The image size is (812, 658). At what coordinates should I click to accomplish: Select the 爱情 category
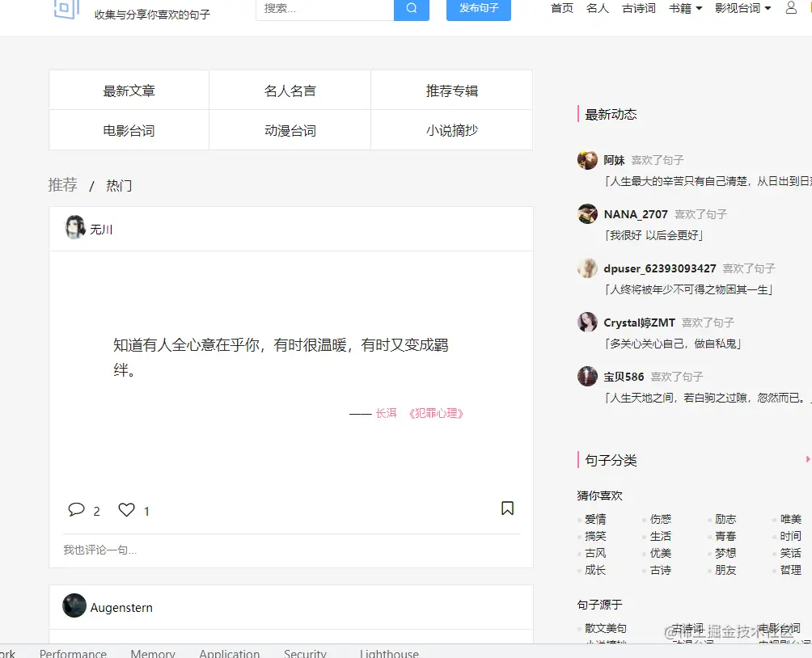pyautogui.click(x=595, y=519)
